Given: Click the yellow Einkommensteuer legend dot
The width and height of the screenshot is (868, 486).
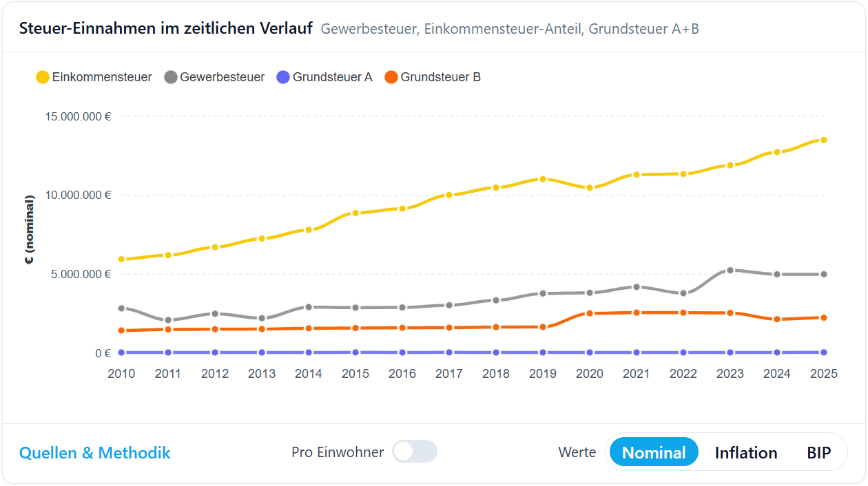Looking at the screenshot, I should [43, 77].
